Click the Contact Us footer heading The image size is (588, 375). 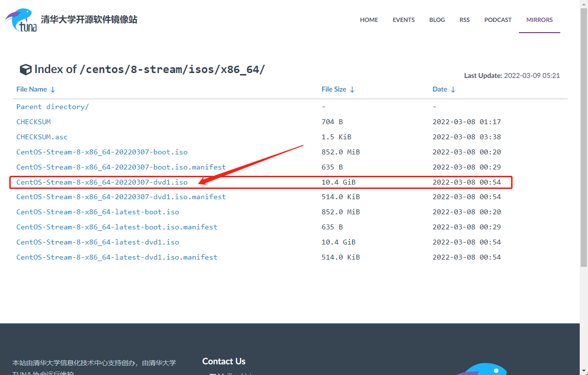[x=224, y=361]
